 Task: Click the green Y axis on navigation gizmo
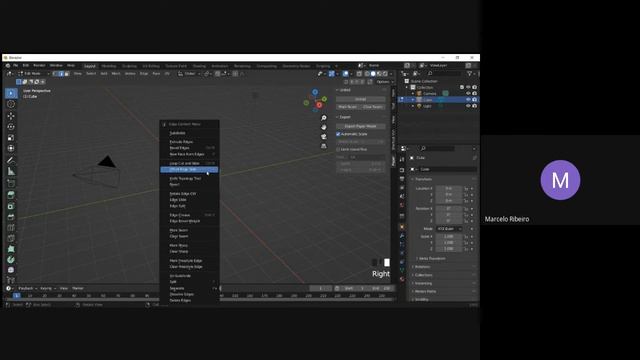(x=324, y=99)
